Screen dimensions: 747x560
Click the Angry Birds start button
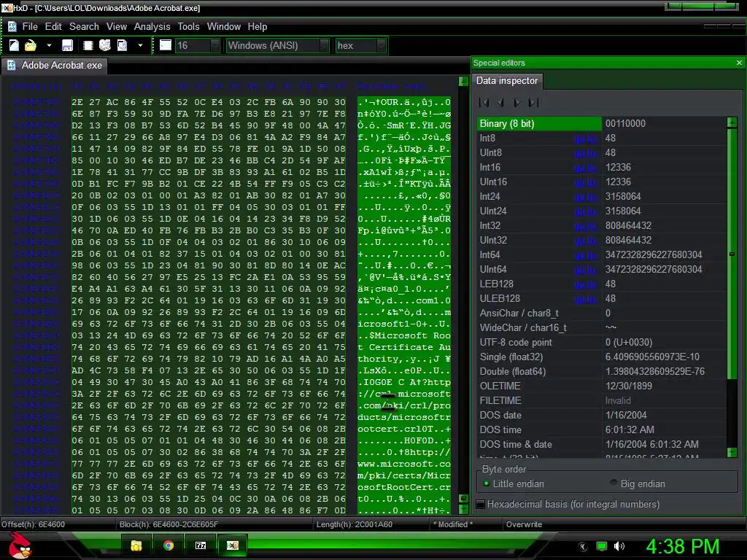[20, 545]
